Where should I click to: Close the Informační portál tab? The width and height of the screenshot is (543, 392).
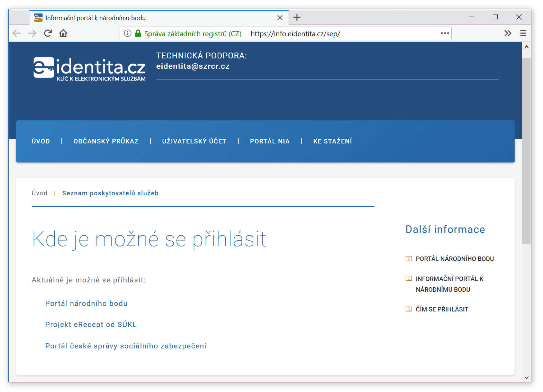click(x=280, y=18)
